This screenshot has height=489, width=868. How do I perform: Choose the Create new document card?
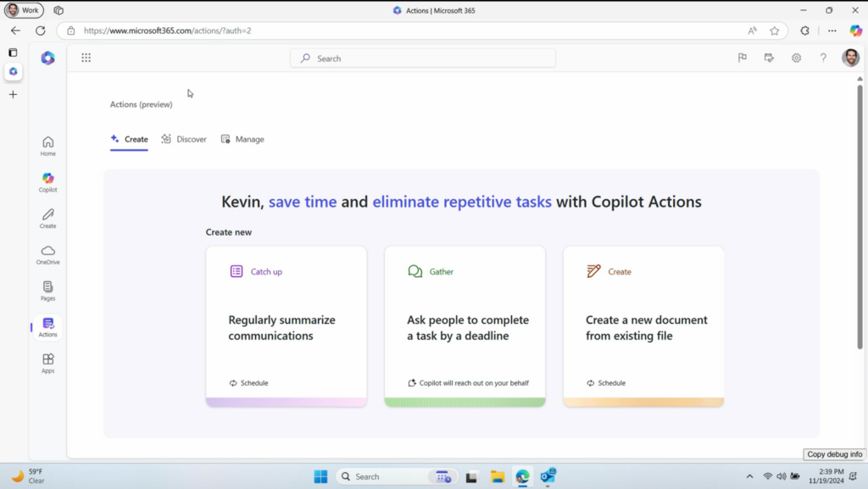point(644,326)
